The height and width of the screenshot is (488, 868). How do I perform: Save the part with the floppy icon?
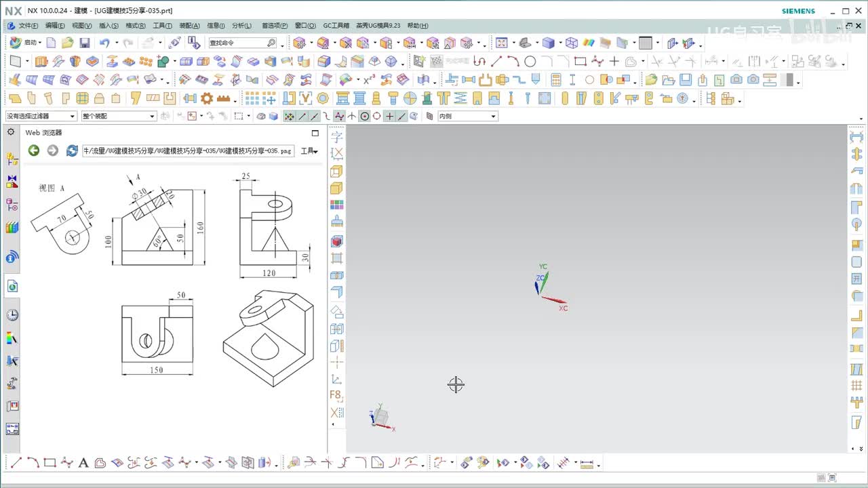point(85,43)
